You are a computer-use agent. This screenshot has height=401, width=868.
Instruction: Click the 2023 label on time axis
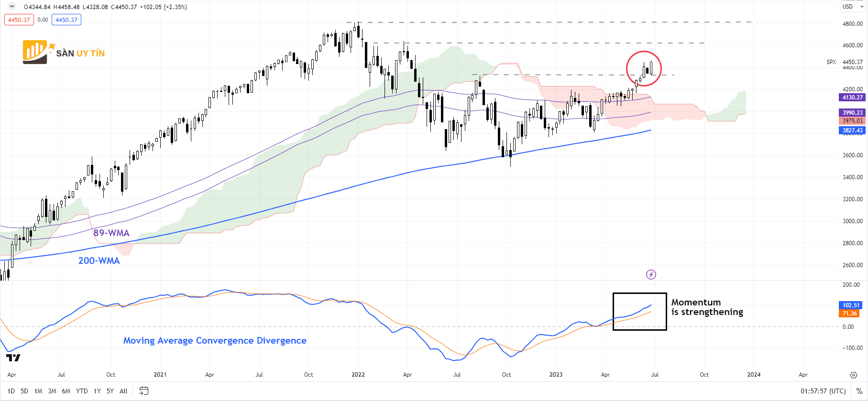(556, 375)
